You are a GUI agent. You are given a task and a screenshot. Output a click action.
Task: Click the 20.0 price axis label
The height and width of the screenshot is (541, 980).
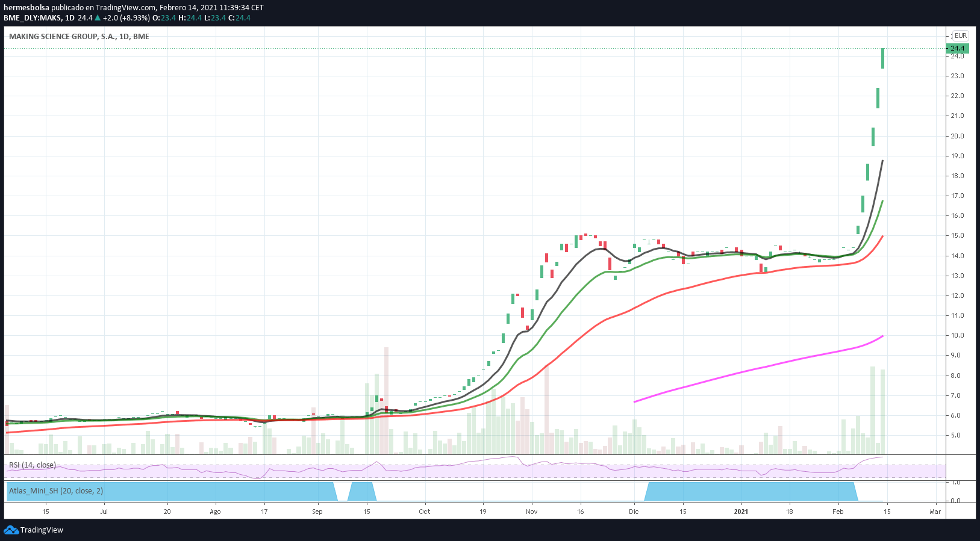(957, 136)
